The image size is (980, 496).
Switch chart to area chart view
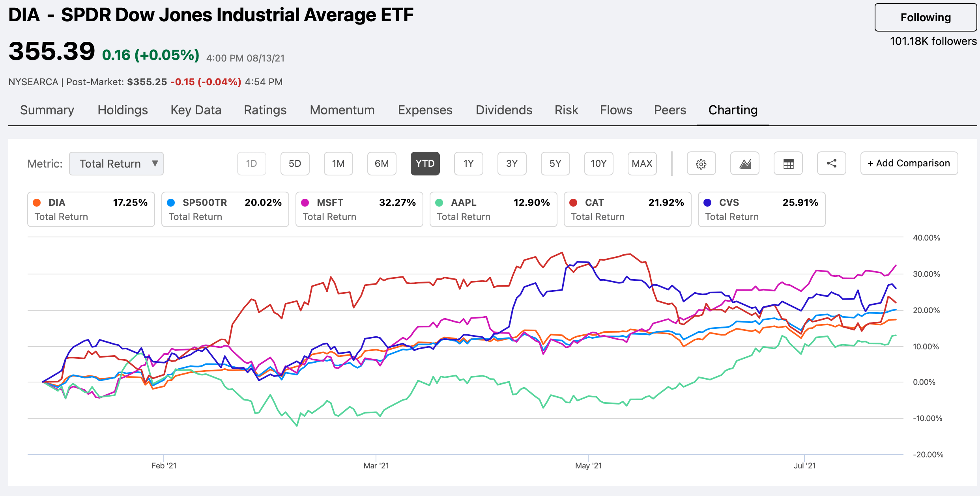(x=745, y=163)
